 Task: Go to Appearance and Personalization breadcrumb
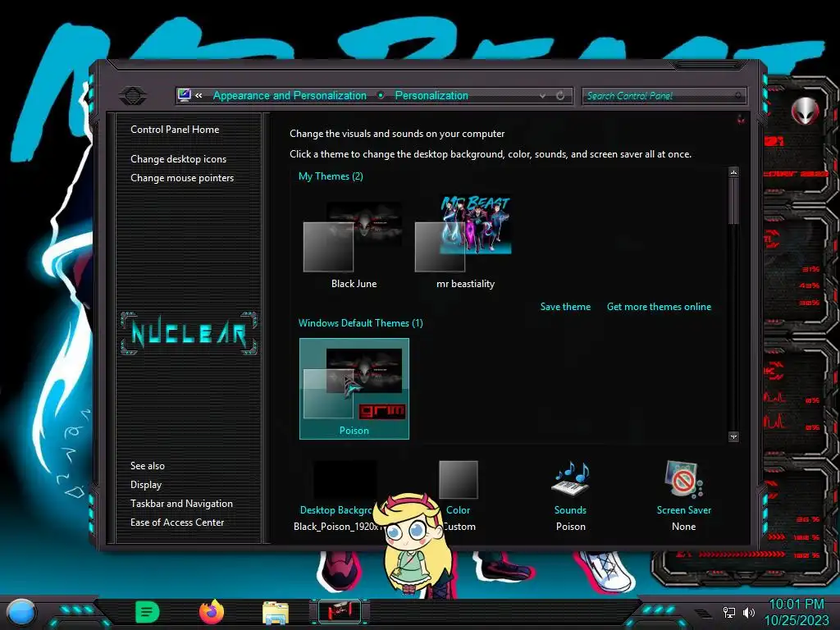point(290,95)
